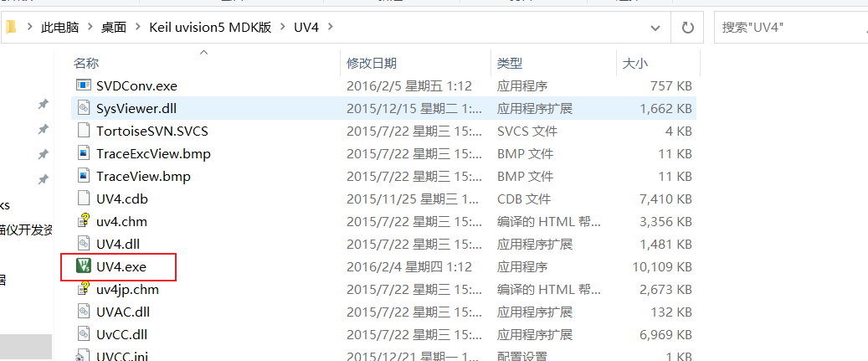Expand chevron after Keil uvision5 MDK版
This screenshot has height=361, width=868.
point(284,27)
